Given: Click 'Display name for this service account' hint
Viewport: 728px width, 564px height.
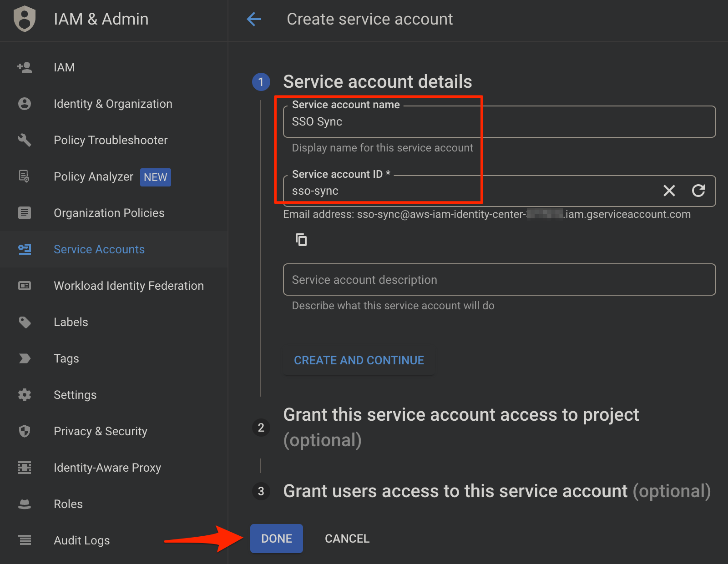Looking at the screenshot, I should pos(383,148).
